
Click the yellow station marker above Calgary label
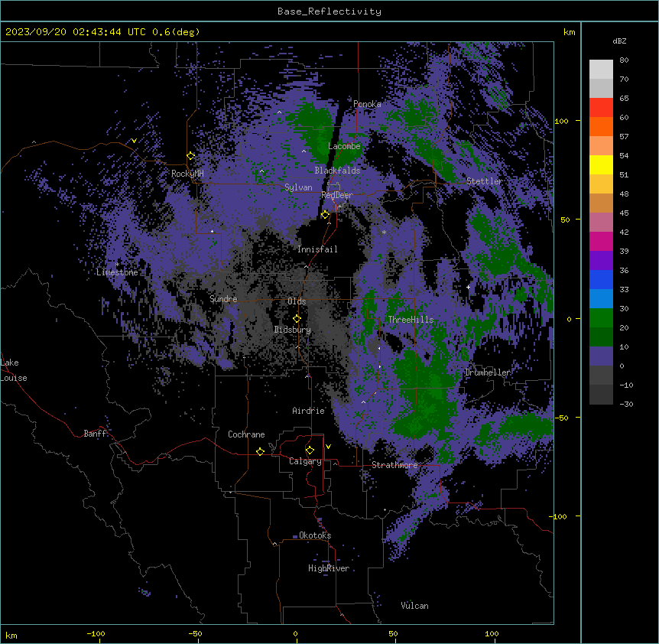tap(310, 450)
